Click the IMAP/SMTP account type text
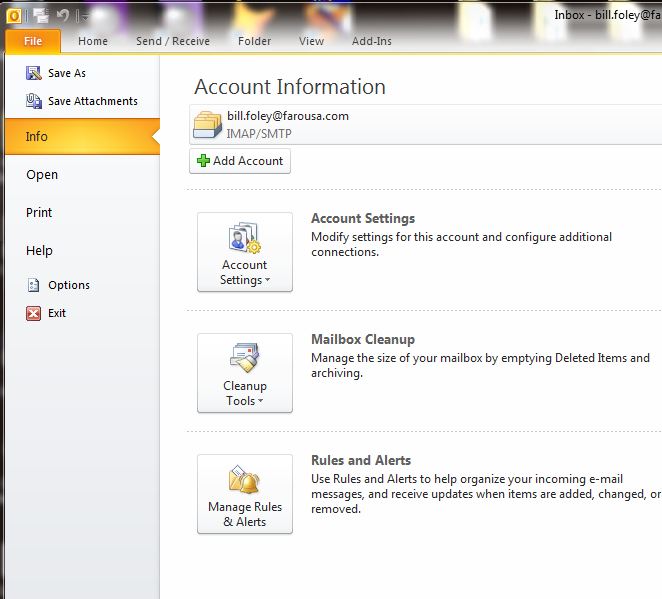The width and height of the screenshot is (662, 599). (259, 134)
